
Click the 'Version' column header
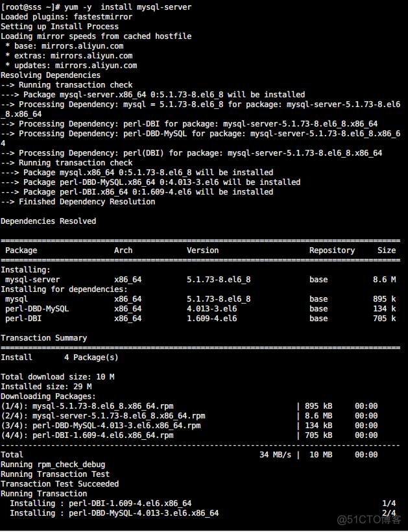[203, 250]
